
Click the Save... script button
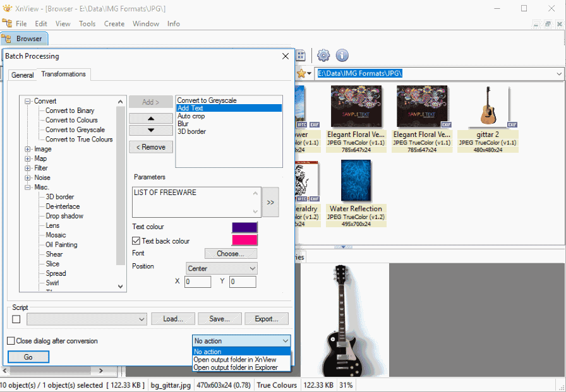(x=219, y=319)
